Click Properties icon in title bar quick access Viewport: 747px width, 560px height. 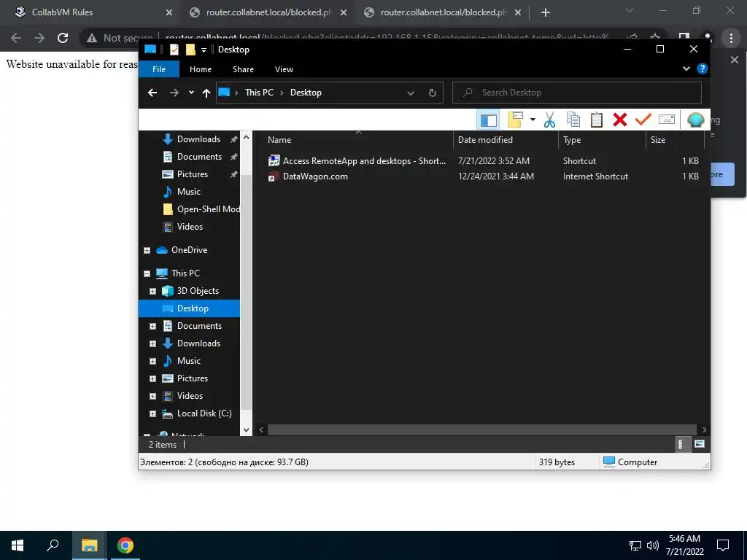(174, 50)
